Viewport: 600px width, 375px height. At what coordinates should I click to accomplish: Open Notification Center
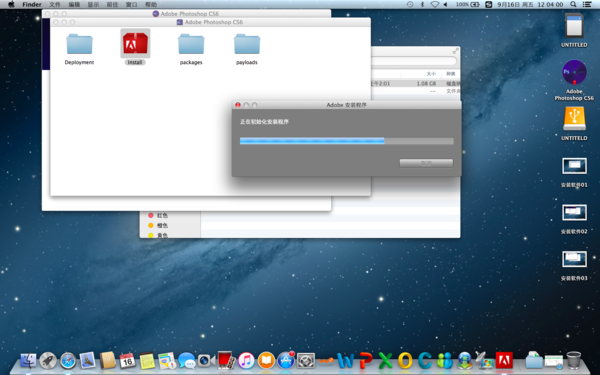click(x=587, y=4)
